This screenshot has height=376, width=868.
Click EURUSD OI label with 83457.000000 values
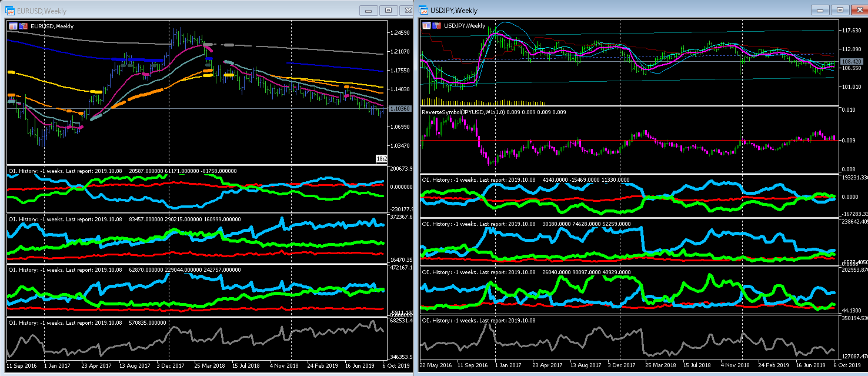pos(126,219)
